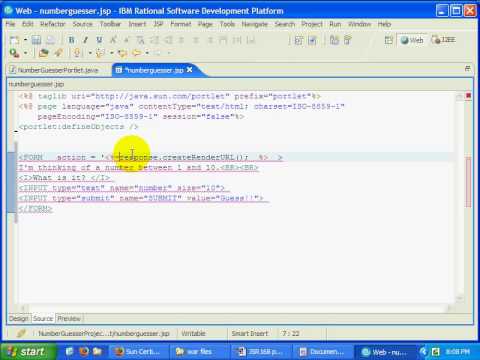Open the Run launch dropdown arrow

[x=25, y=53]
